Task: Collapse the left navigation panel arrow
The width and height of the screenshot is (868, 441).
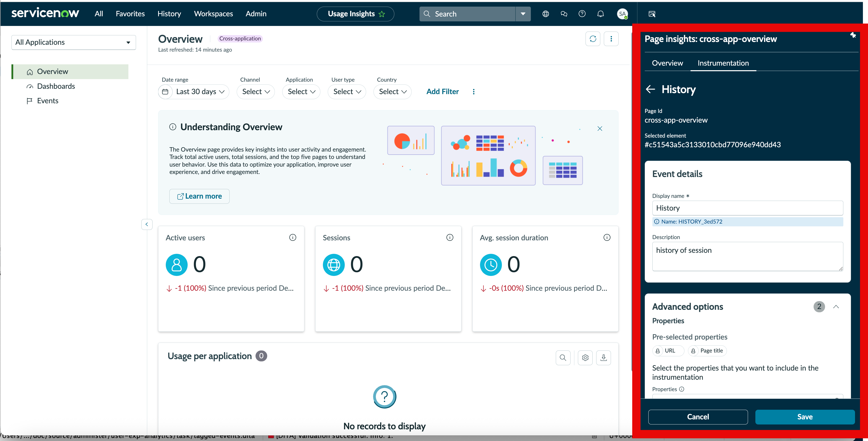Action: point(147,224)
